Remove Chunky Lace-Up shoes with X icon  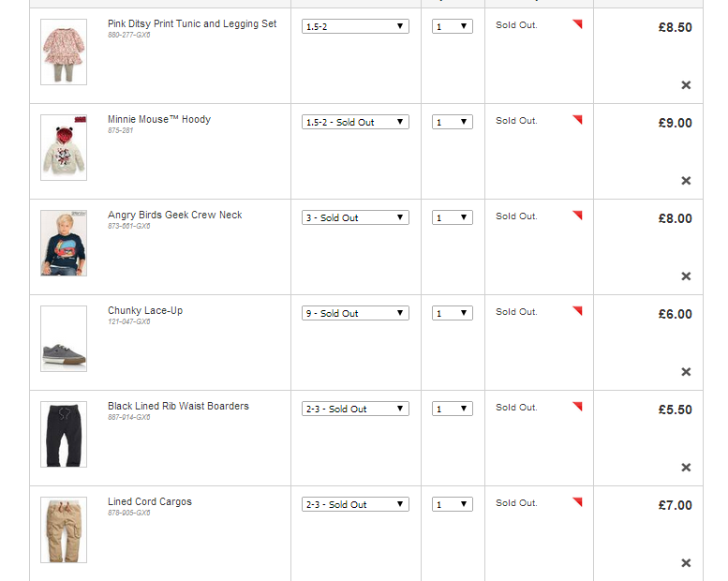(x=686, y=372)
